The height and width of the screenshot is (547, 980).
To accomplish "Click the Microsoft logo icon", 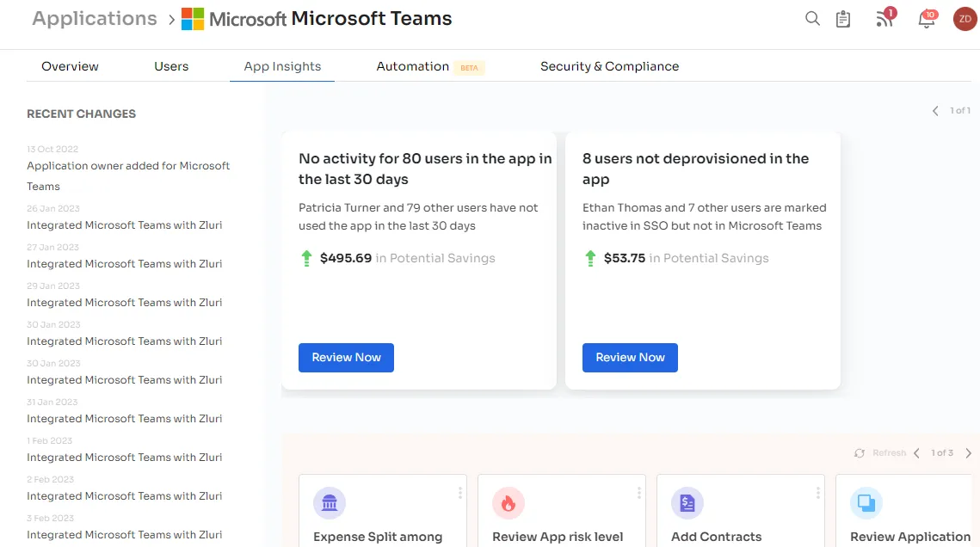I will coord(193,19).
